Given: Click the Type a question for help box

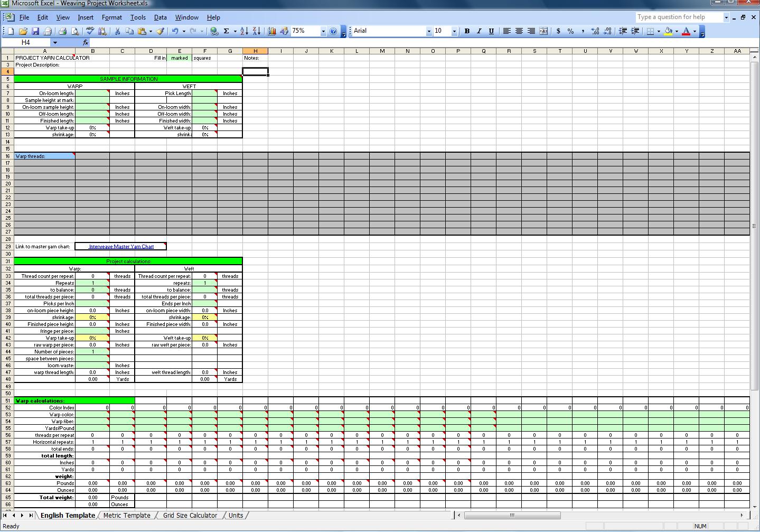Looking at the screenshot, I should click(x=678, y=17).
